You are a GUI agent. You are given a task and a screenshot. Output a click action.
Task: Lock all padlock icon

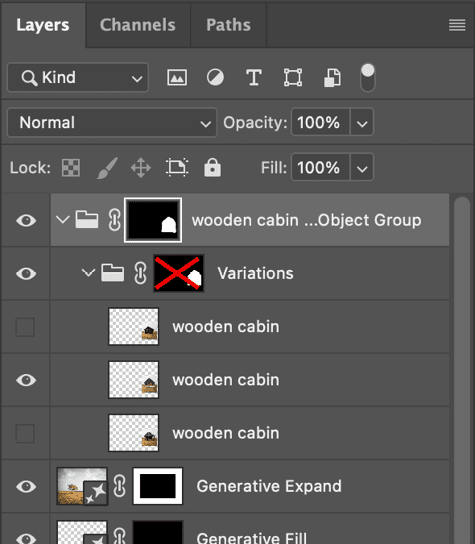(x=212, y=168)
